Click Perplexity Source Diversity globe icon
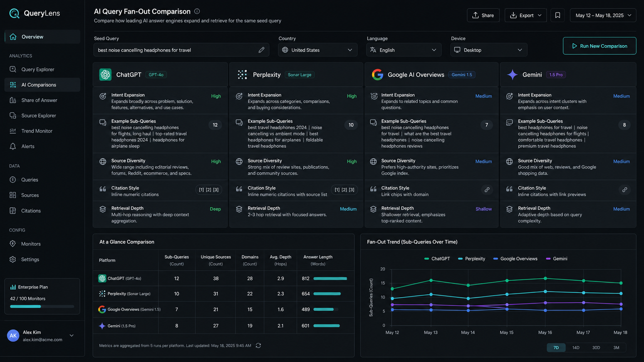This screenshot has height=362, width=644. [239, 162]
